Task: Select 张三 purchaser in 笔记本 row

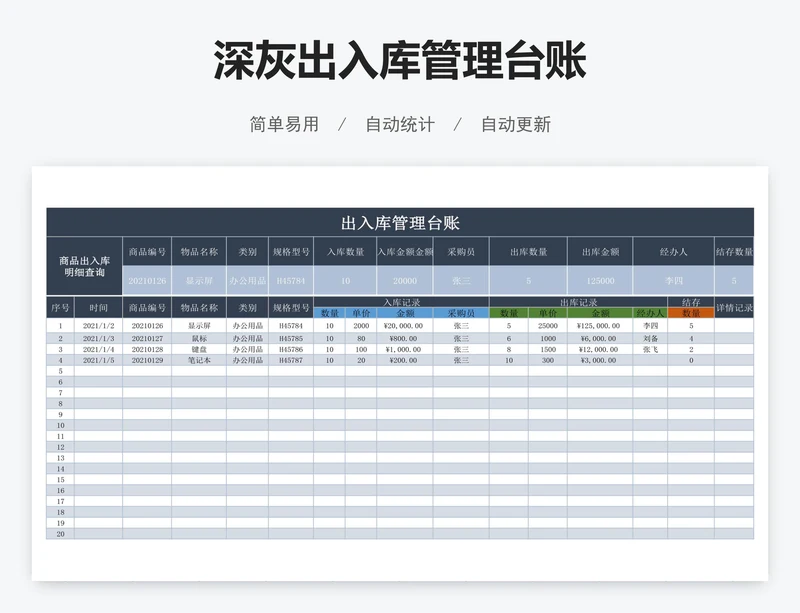Action: (461, 360)
